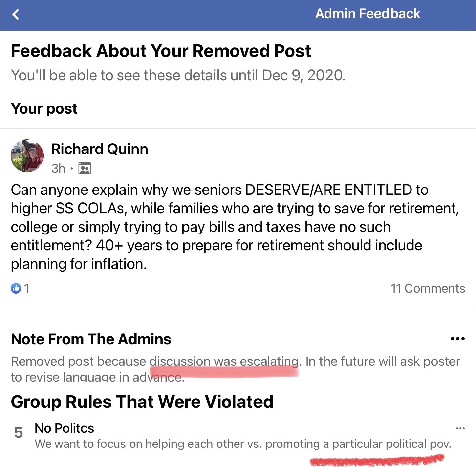476x467 pixels.
Task: Open the Richard Quinn profile name link
Action: 100,149
